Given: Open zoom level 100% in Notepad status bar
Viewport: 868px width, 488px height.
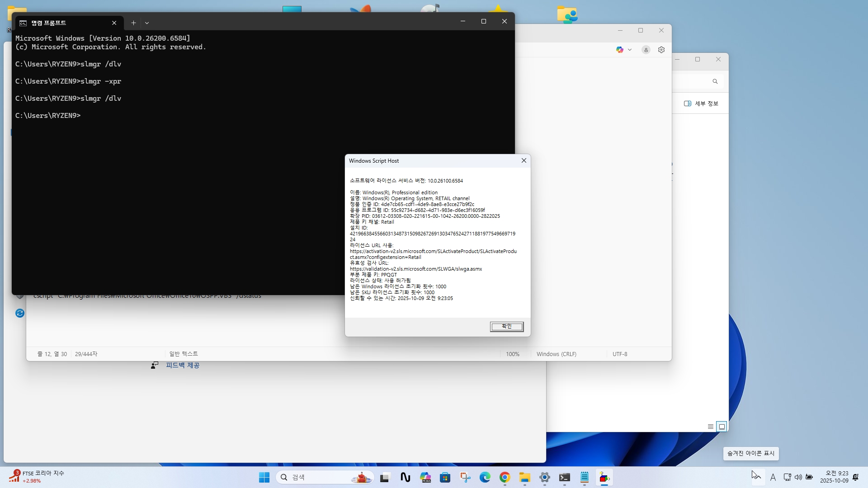Looking at the screenshot, I should pos(512,354).
